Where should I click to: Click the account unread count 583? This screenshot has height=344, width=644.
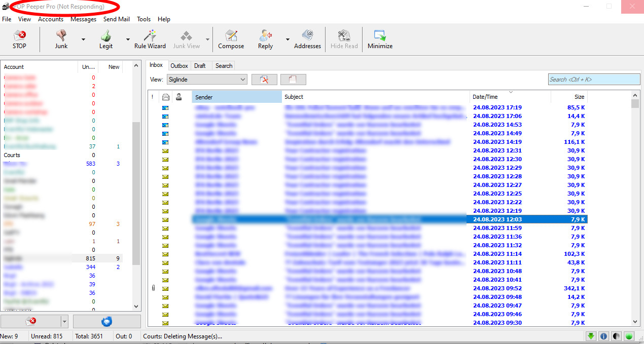tap(90, 164)
